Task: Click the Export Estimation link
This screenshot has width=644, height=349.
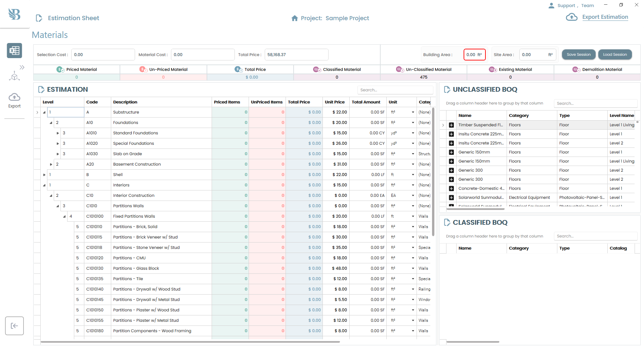Action: tap(605, 17)
